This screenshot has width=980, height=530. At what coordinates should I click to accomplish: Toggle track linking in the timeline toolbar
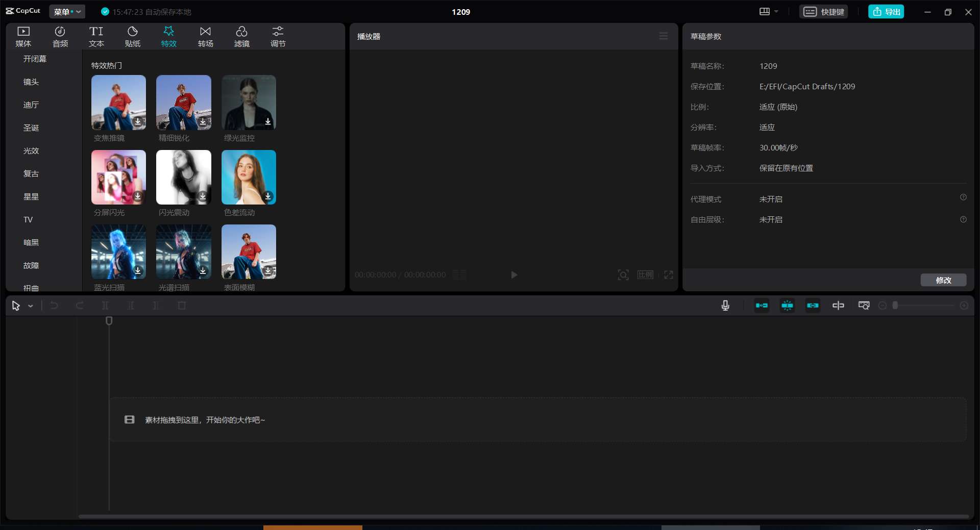[813, 306]
